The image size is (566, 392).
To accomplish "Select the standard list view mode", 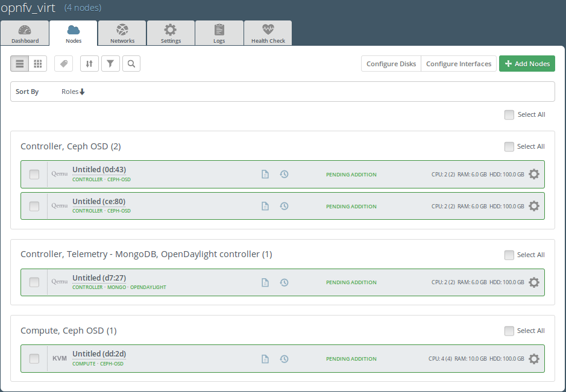I will [x=20, y=64].
